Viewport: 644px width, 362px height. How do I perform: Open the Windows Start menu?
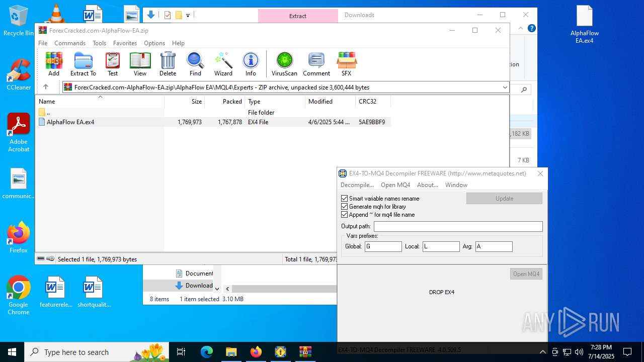pos(12,352)
